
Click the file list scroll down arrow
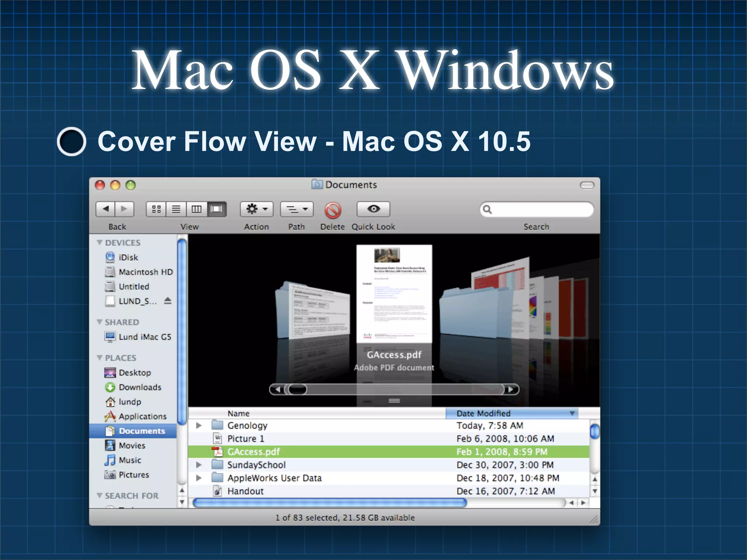(595, 491)
